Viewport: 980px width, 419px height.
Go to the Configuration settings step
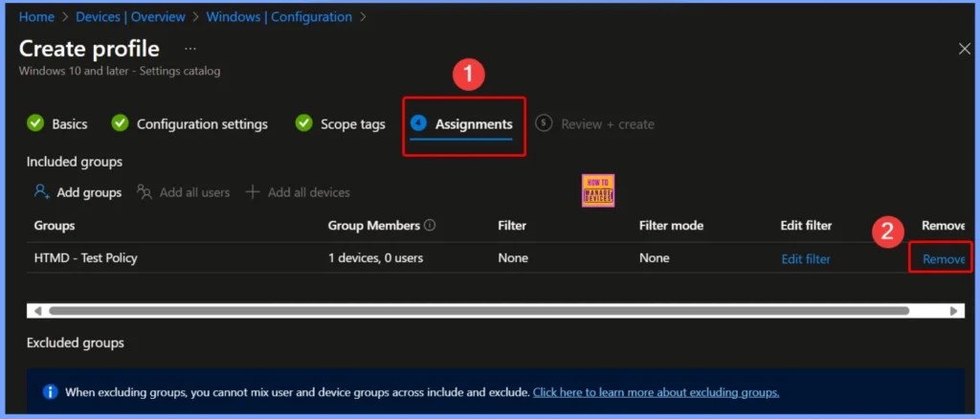pos(189,124)
